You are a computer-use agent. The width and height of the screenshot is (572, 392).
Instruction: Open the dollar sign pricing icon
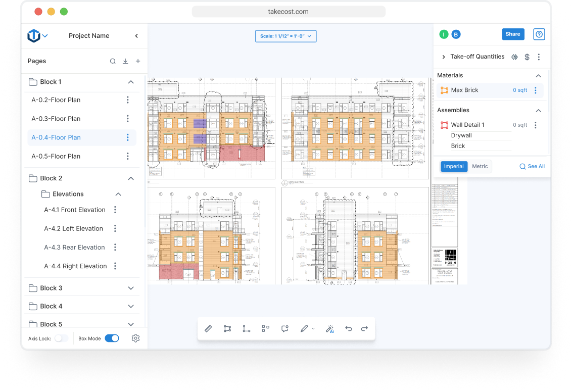tap(527, 57)
